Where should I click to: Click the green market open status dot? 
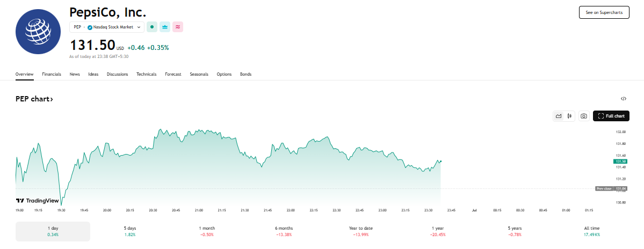coord(152,27)
